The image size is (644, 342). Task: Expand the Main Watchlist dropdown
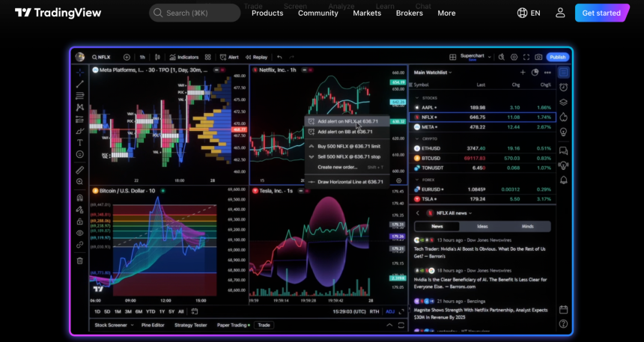[433, 73]
